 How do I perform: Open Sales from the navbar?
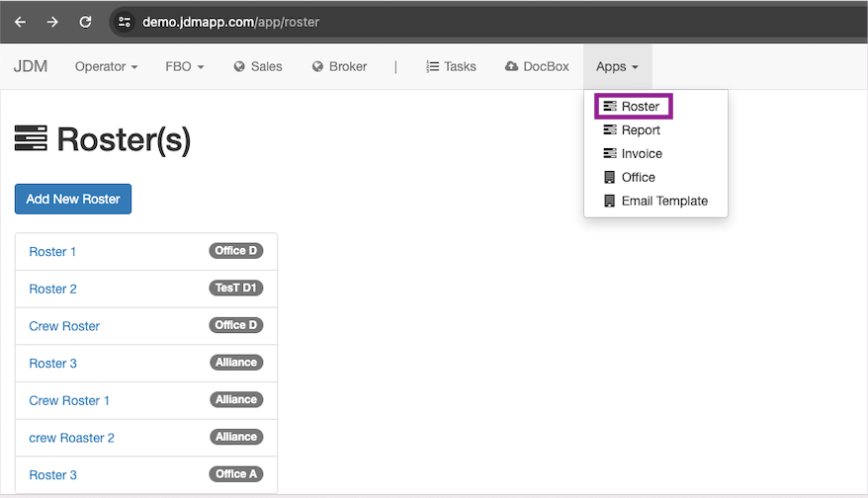258,67
